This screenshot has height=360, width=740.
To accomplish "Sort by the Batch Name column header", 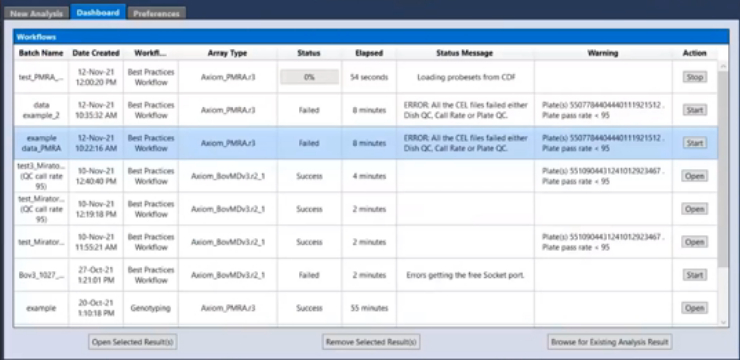I will click(41, 53).
